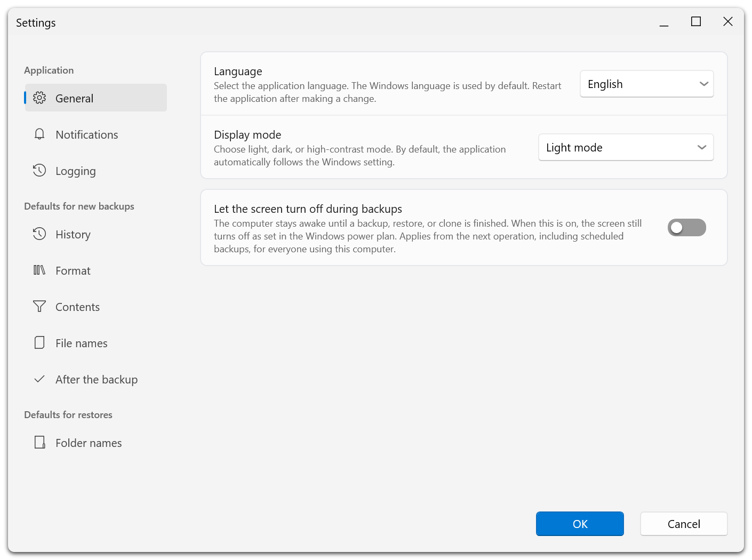
Task: Open the Language dropdown showing English
Action: pos(647,84)
